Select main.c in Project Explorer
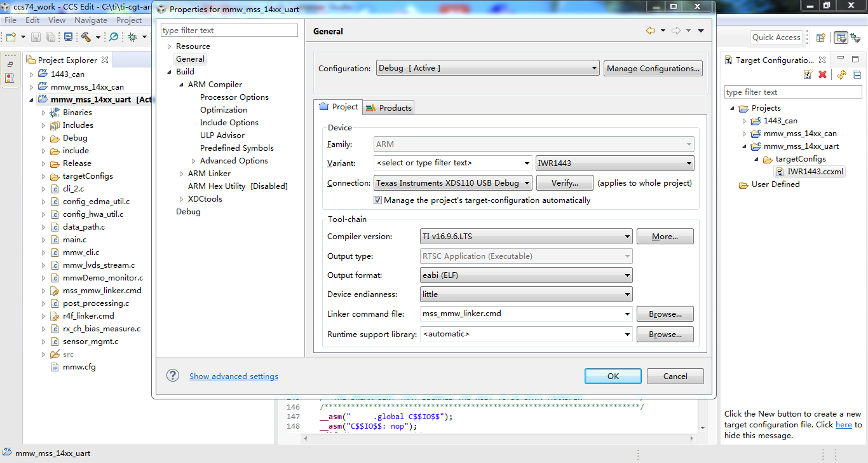 75,240
